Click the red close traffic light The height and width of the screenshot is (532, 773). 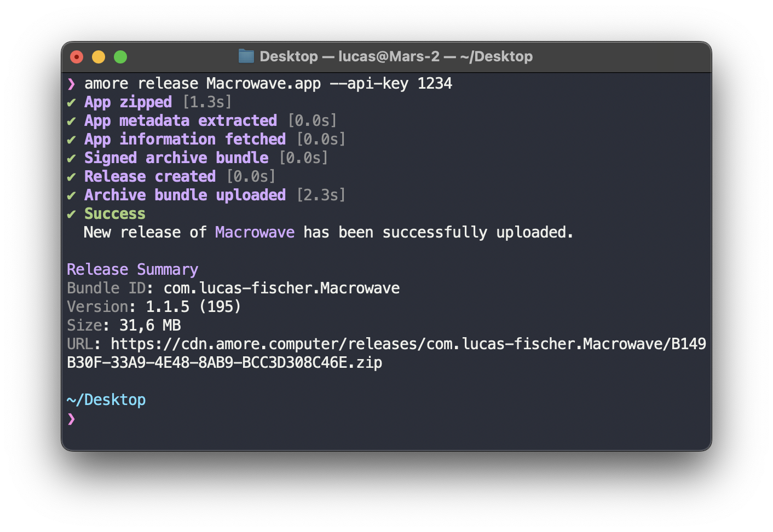[77, 56]
